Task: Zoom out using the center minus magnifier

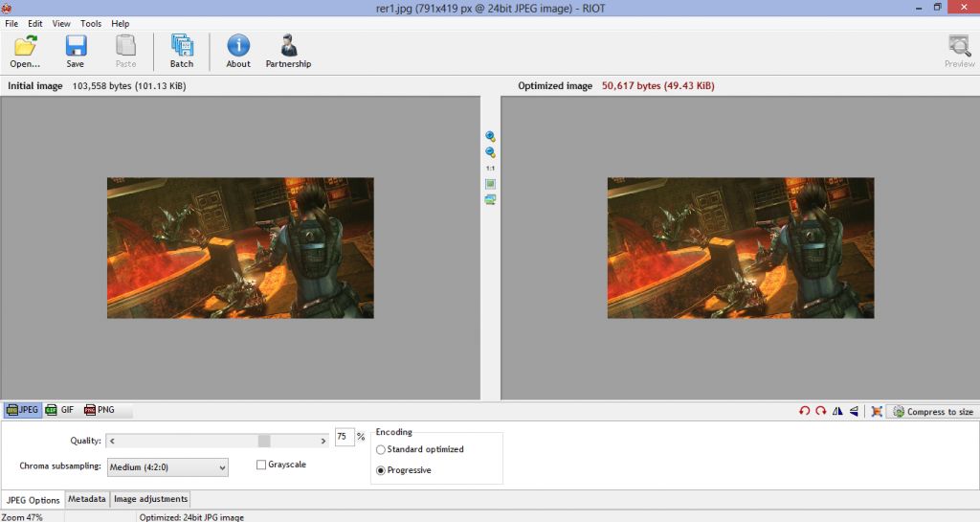Action: pos(491,152)
